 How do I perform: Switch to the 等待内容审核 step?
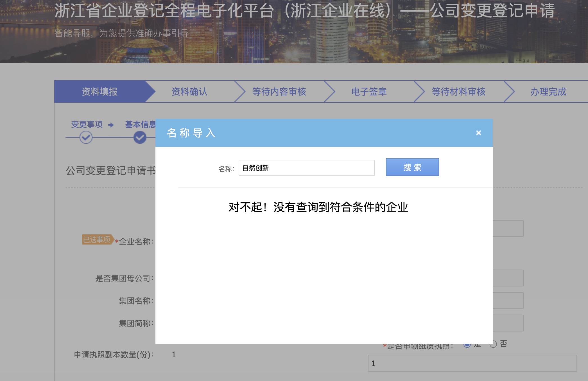pos(279,92)
